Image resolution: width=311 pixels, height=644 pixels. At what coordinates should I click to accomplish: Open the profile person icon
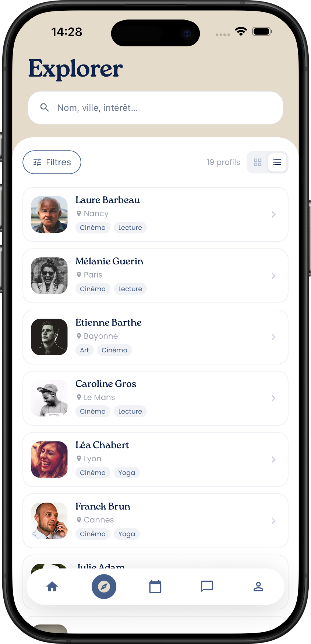[x=258, y=587]
